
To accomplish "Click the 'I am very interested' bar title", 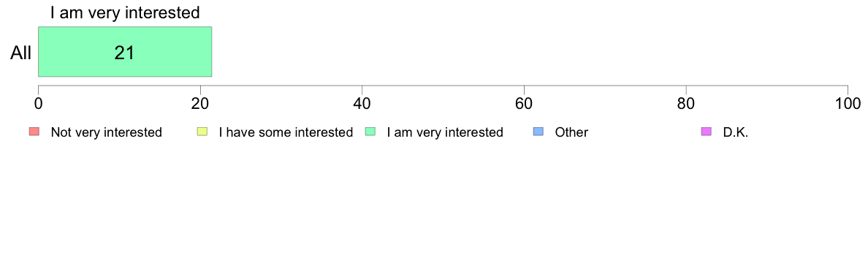I will [125, 12].
